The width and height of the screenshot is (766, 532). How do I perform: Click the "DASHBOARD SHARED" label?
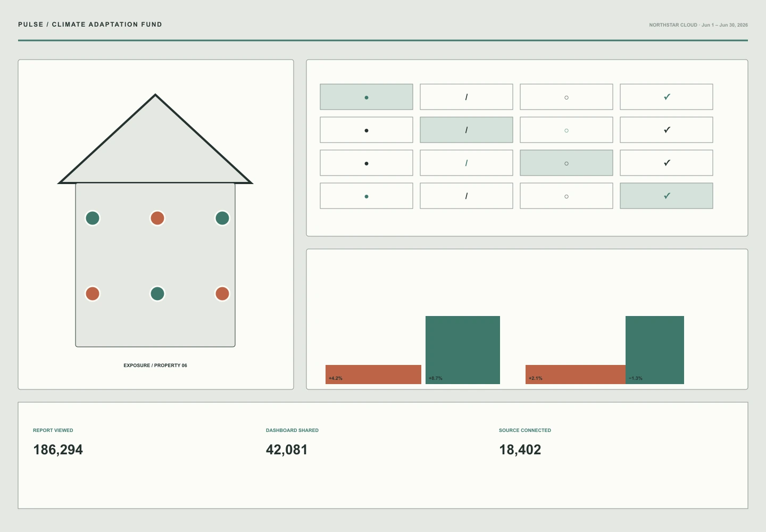[x=292, y=430]
